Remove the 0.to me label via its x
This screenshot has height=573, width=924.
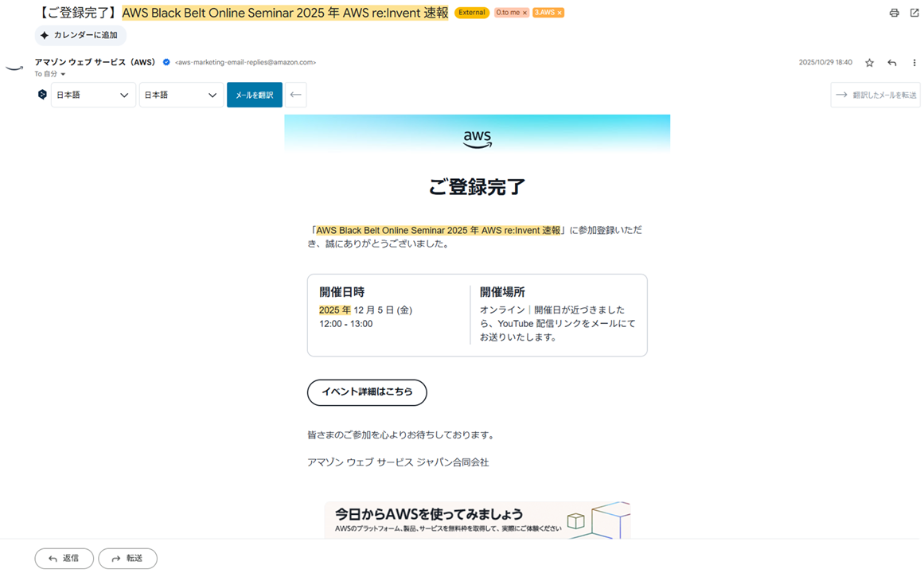tap(524, 13)
